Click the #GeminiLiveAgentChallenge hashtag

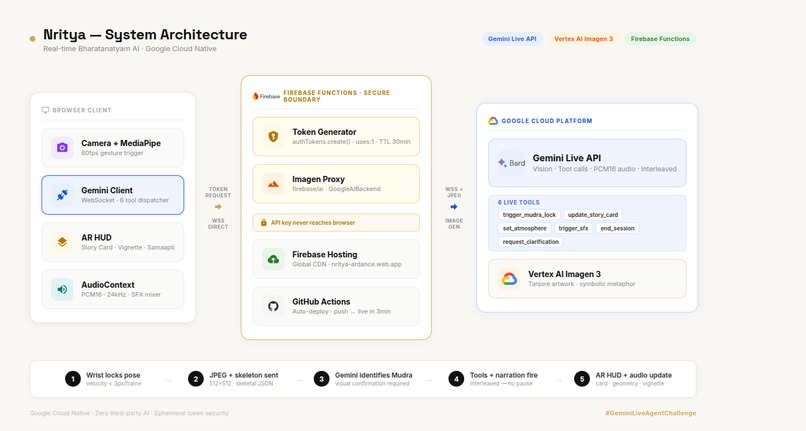click(x=651, y=413)
